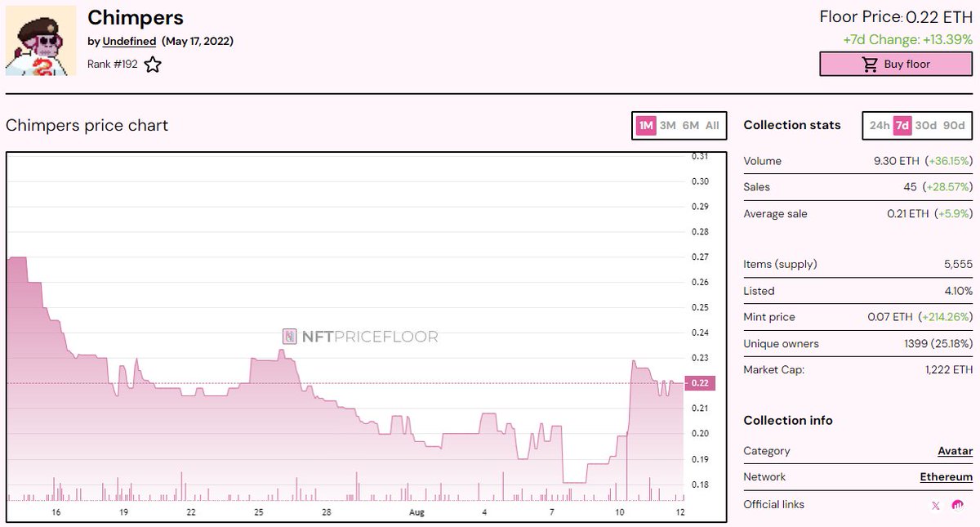Open the Avatar category link
This screenshot has width=980, height=527.
pos(955,451)
